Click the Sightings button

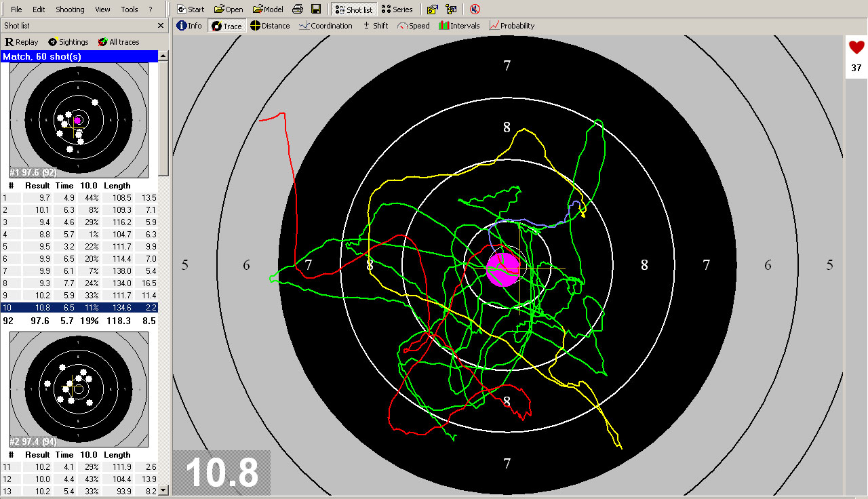coord(68,42)
